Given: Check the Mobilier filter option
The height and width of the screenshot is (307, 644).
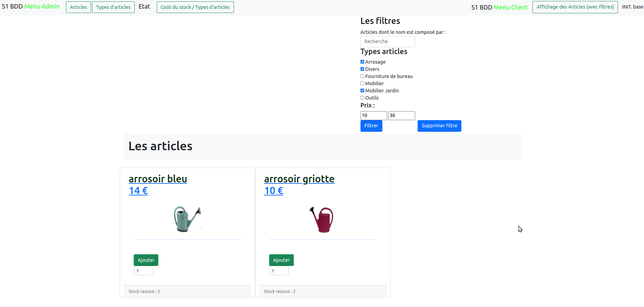Looking at the screenshot, I should point(362,84).
